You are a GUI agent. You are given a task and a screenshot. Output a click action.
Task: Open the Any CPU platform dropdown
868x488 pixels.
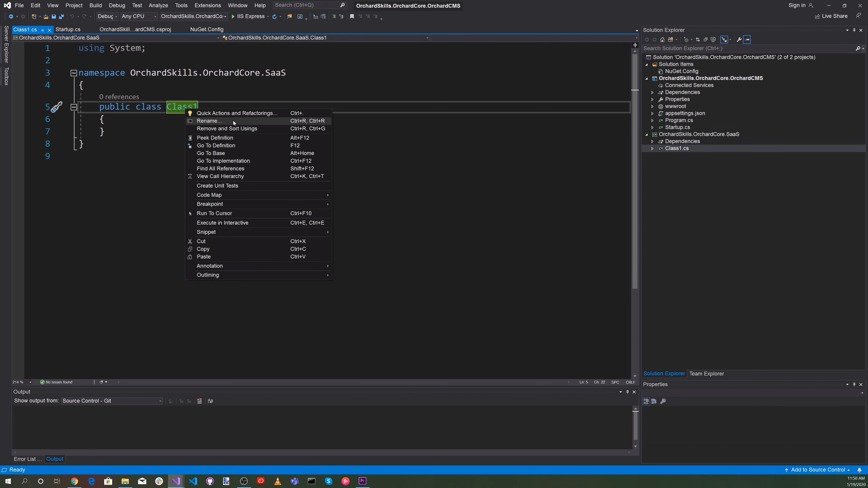point(139,16)
